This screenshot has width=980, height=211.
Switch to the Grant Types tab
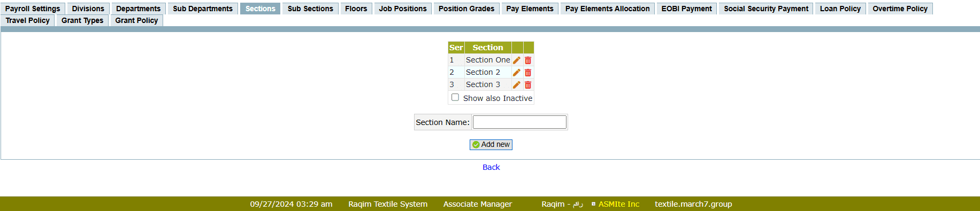(82, 20)
